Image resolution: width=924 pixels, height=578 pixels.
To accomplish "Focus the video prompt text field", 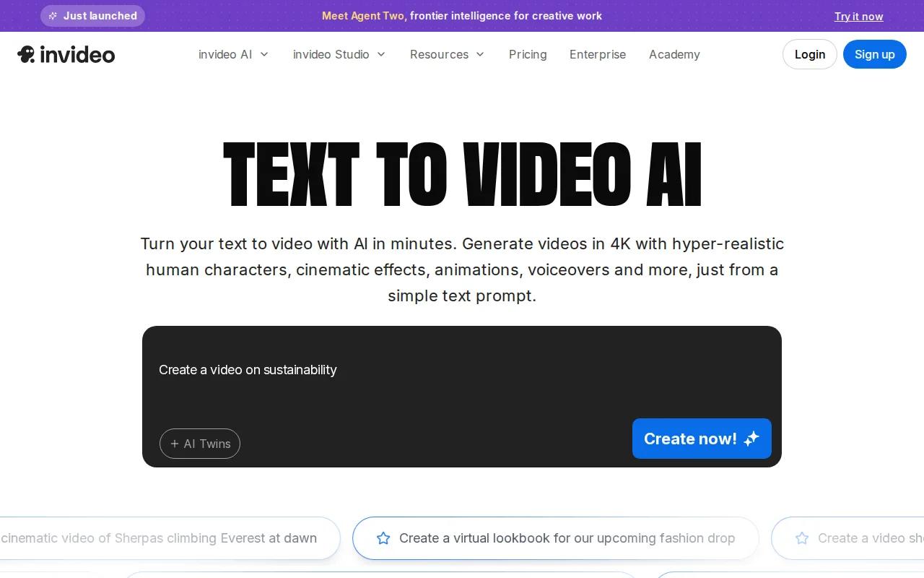I will tap(462, 370).
